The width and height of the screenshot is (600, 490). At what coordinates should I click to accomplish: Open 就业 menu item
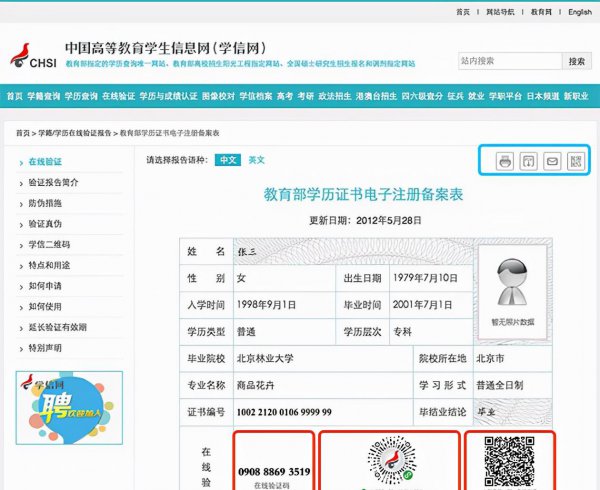coord(476,96)
